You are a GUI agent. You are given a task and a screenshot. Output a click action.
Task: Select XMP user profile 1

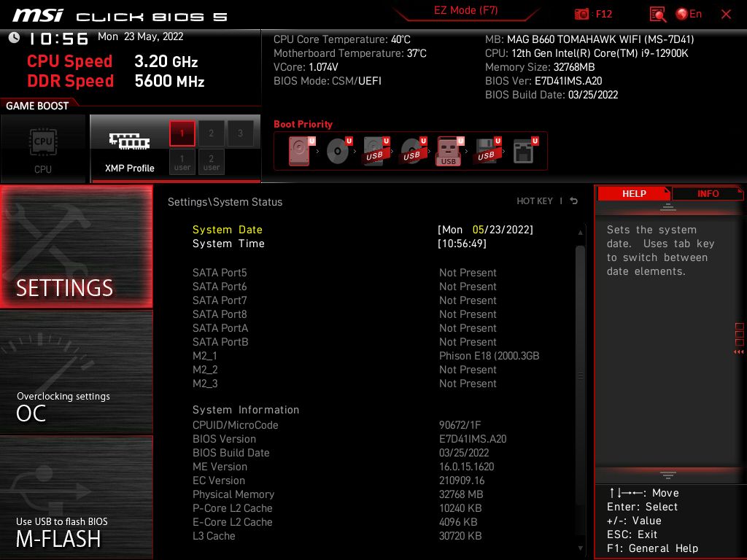click(182, 162)
